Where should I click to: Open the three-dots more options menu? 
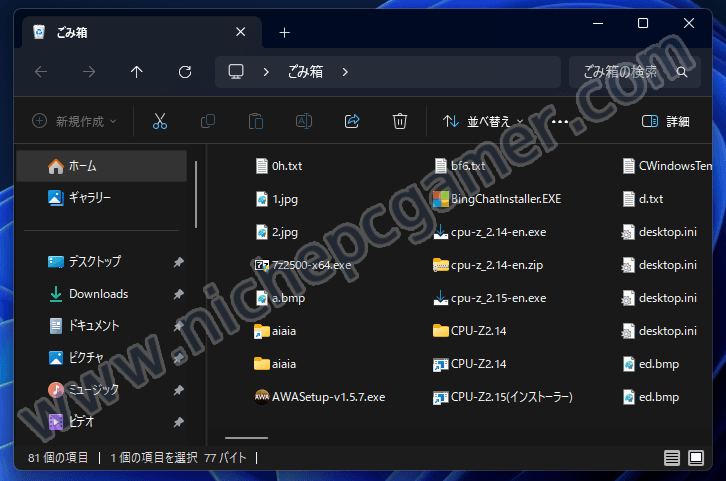pyautogui.click(x=560, y=122)
